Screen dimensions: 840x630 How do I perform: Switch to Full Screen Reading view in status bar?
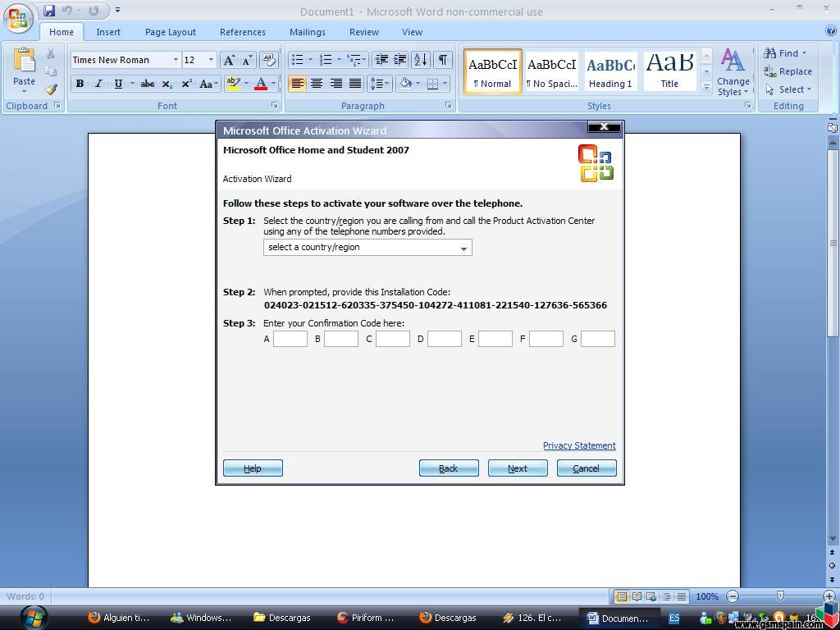[637, 596]
